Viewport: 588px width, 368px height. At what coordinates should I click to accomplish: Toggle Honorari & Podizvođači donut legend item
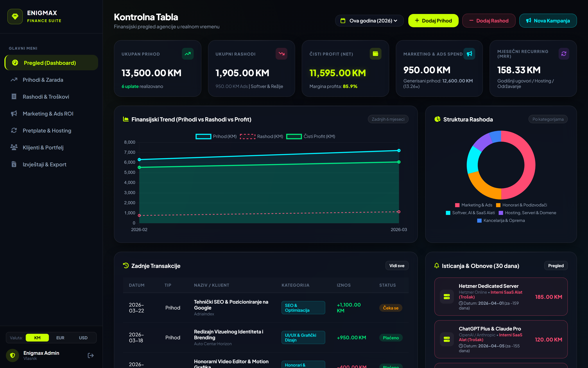click(521, 205)
